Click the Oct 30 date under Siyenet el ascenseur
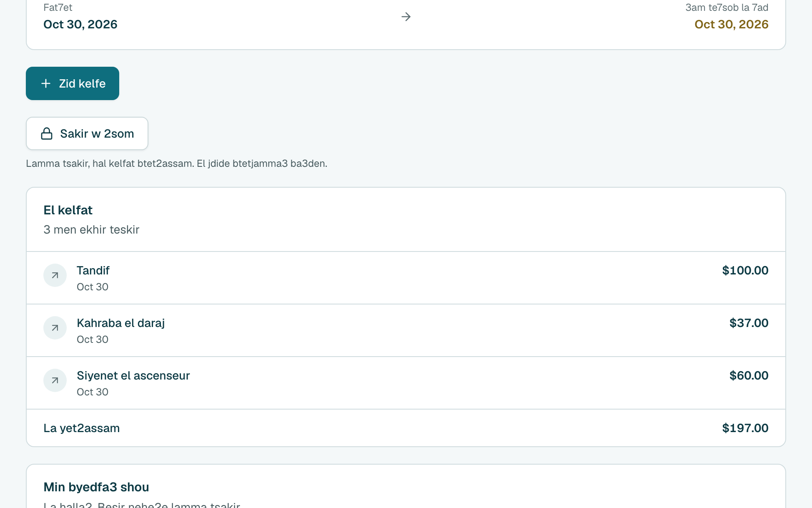This screenshot has width=812, height=508. click(x=93, y=392)
